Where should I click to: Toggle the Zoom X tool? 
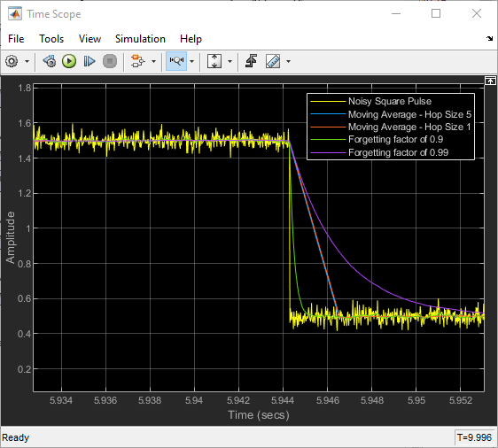pyautogui.click(x=176, y=61)
